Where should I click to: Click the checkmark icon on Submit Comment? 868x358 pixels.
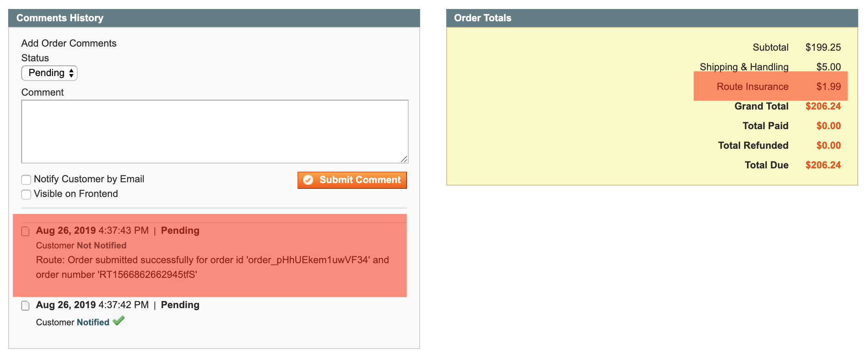(x=308, y=180)
